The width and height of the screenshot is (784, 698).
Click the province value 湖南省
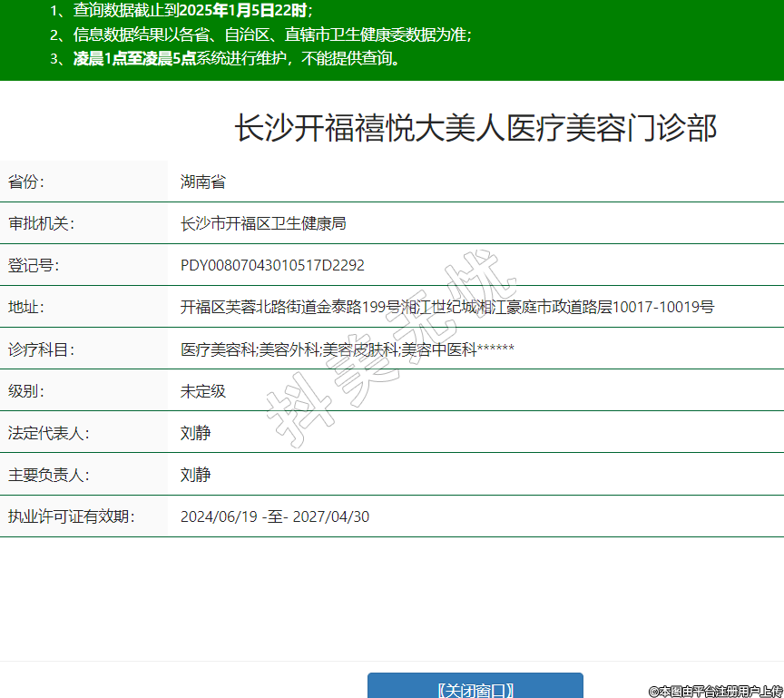202,182
